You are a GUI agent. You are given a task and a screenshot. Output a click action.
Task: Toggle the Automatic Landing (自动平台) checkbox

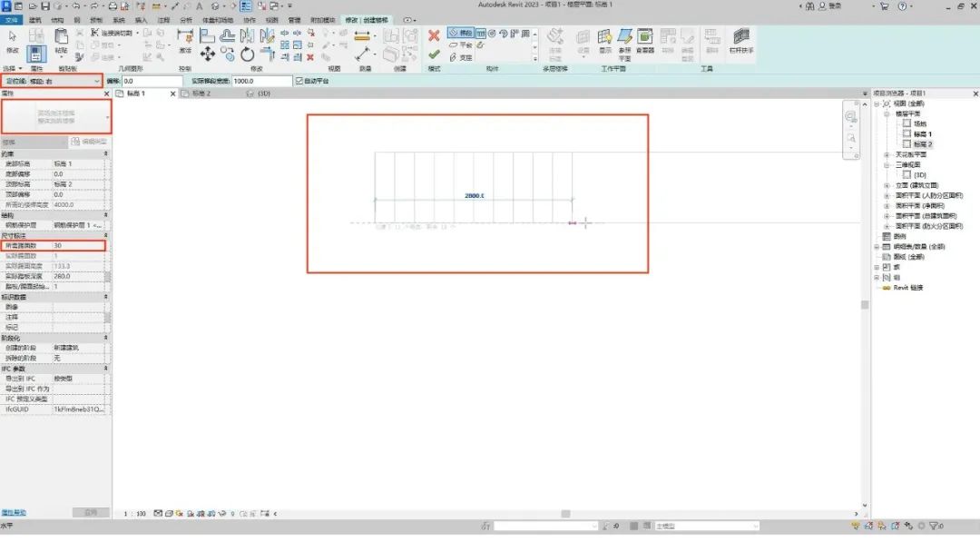coord(299,81)
